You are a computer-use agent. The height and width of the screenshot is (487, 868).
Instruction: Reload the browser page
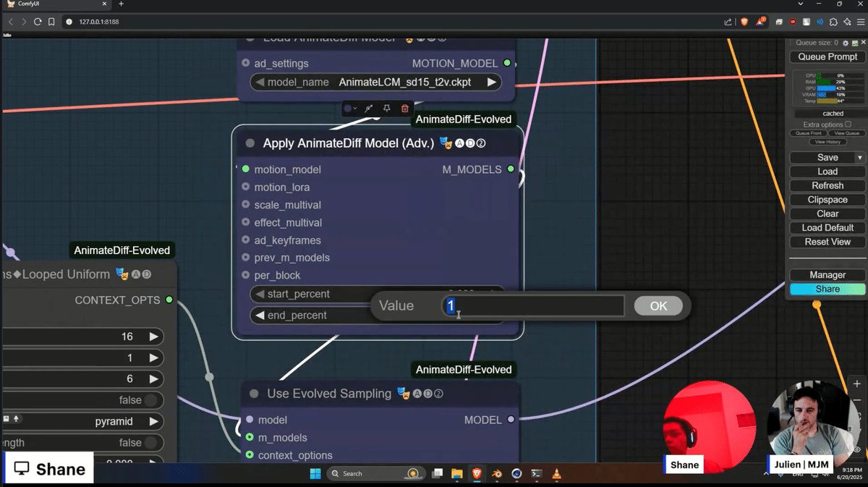pyautogui.click(x=37, y=22)
